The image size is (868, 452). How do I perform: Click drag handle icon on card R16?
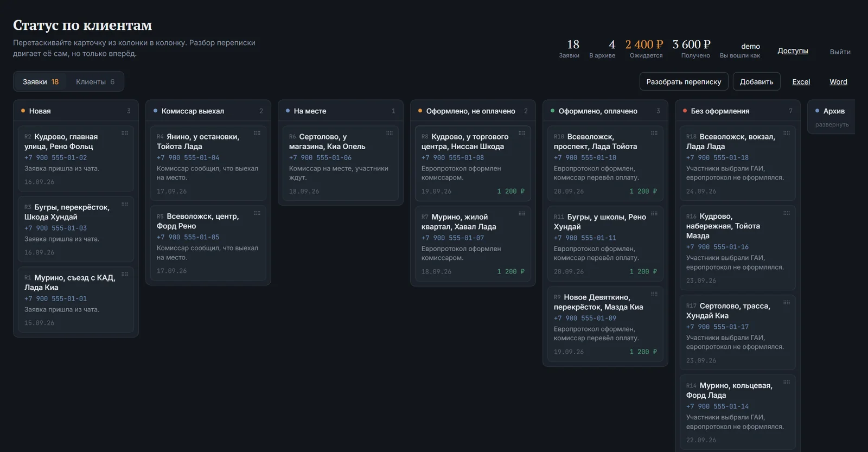[787, 213]
